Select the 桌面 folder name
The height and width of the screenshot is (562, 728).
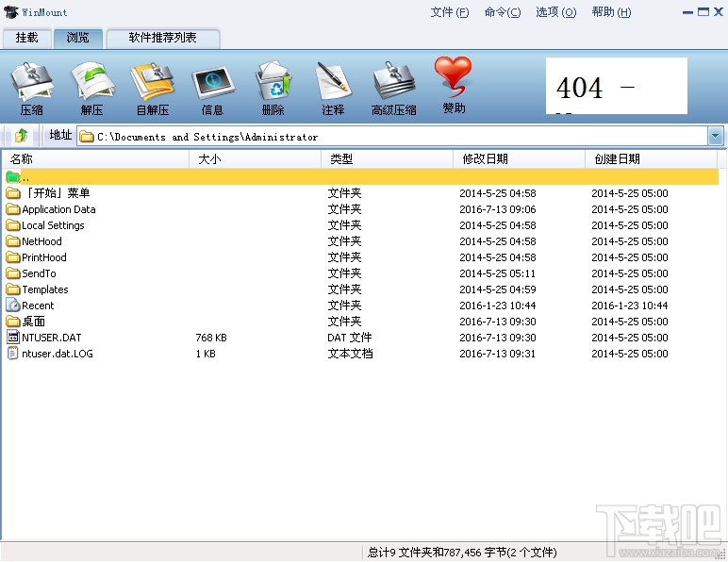tap(33, 322)
